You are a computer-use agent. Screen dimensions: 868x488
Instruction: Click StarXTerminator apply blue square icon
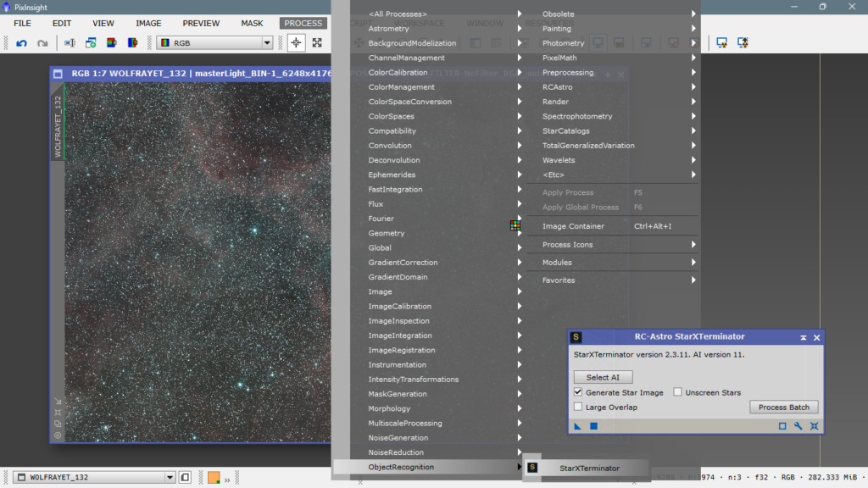(x=594, y=426)
